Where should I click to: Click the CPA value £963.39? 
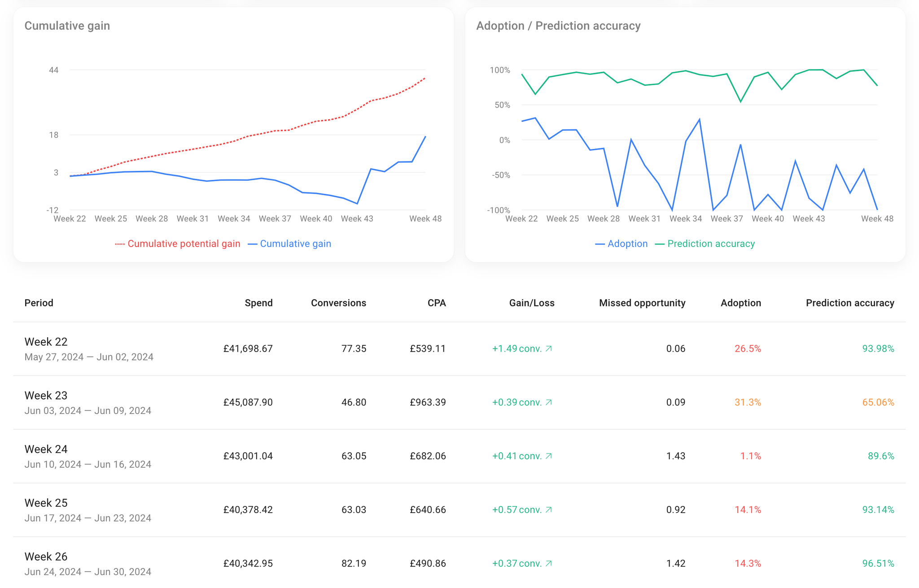coord(428,402)
